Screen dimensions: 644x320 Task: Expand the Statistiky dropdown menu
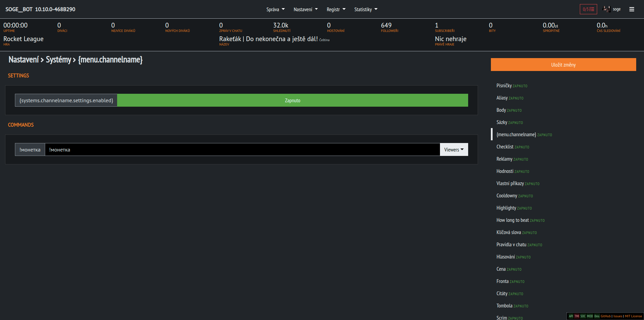[x=366, y=9]
